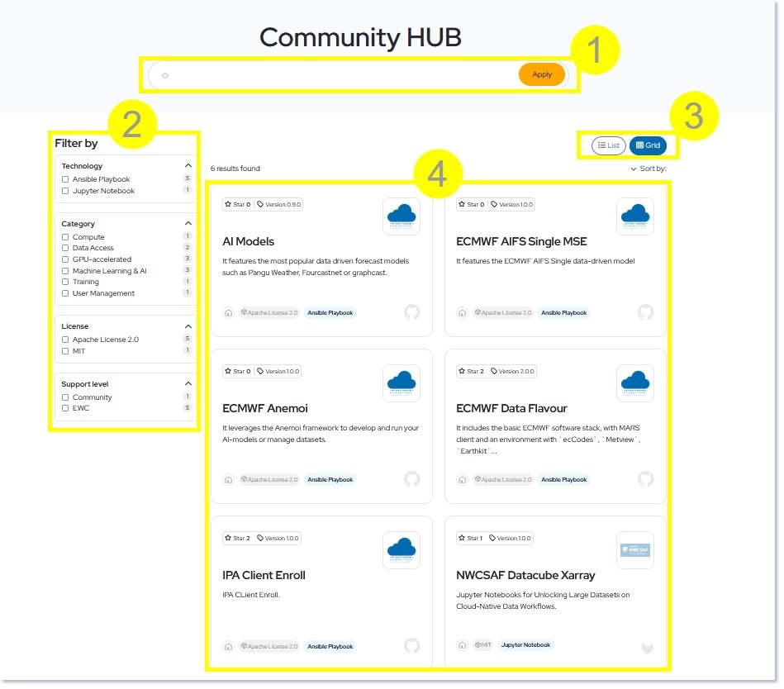Open GitHub icon on ECMWF Data Flavour card
The width and height of the screenshot is (784, 689).
[x=647, y=480]
